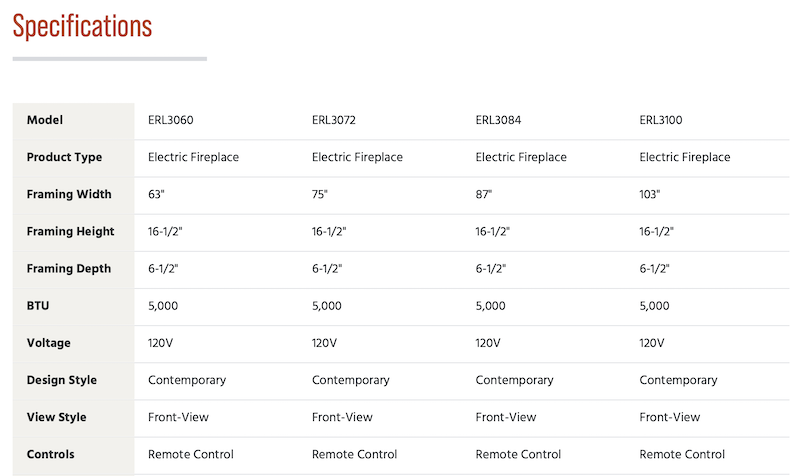
Task: Click the Framing Depth row label
Action: (x=69, y=269)
